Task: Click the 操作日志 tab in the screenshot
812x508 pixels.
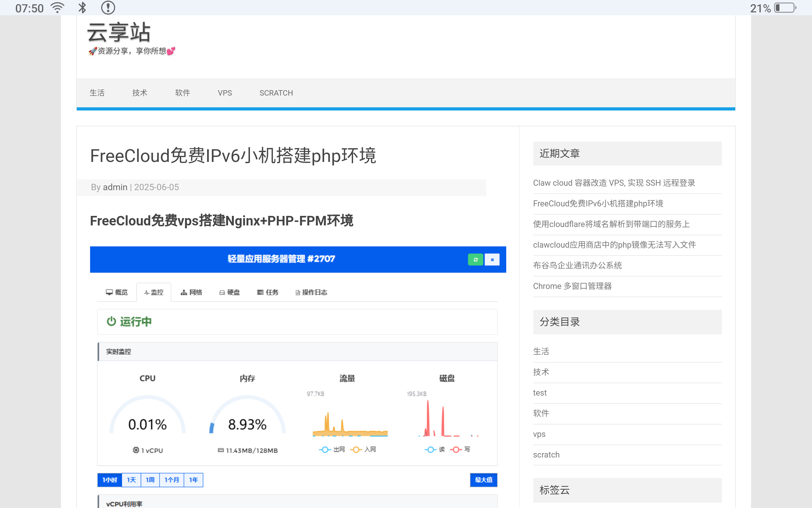Action: 311,292
